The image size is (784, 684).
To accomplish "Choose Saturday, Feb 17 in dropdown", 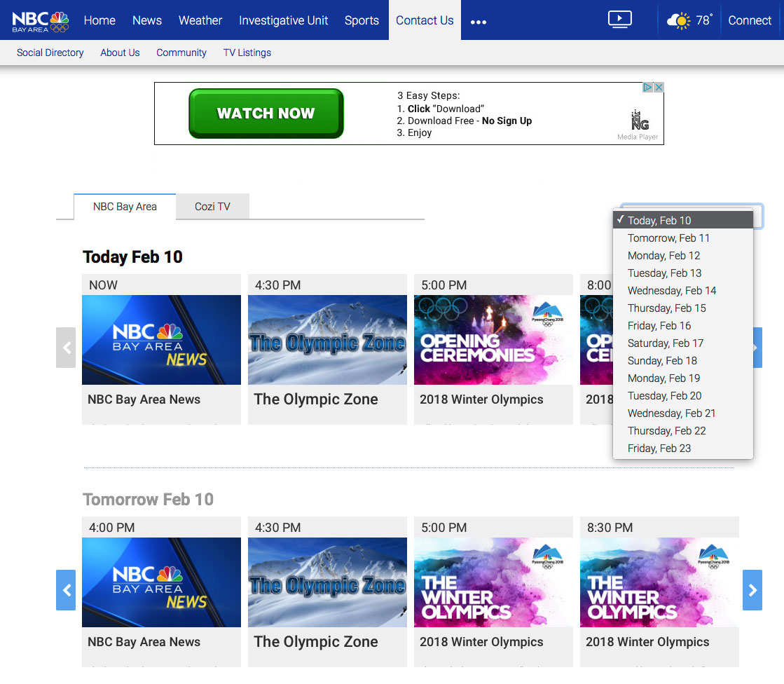I will click(x=665, y=343).
